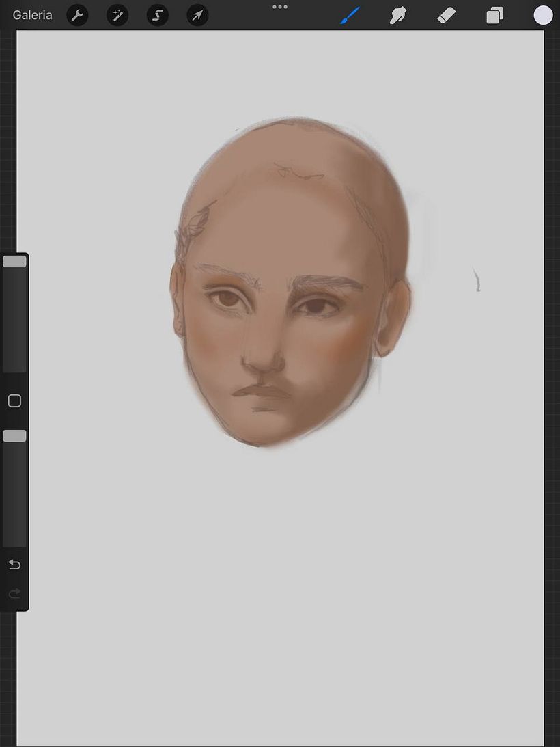The height and width of the screenshot is (747, 560).
Task: Activate the Selection S-shaped tool
Action: pyautogui.click(x=158, y=15)
